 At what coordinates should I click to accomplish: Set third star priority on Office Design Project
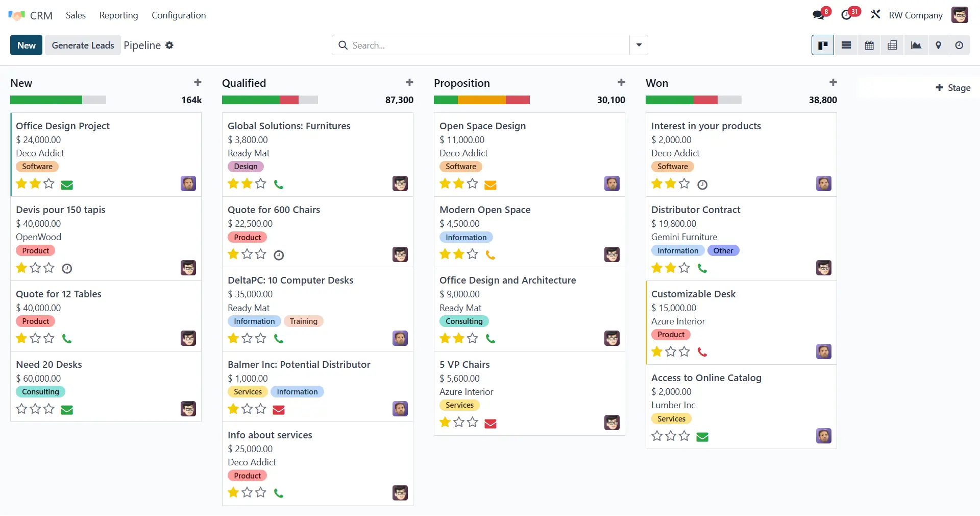49,184
